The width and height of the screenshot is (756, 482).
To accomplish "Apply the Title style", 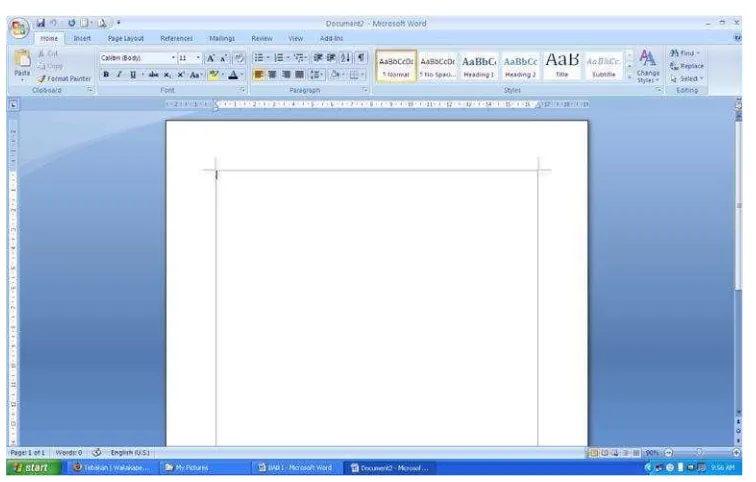I will click(x=562, y=67).
